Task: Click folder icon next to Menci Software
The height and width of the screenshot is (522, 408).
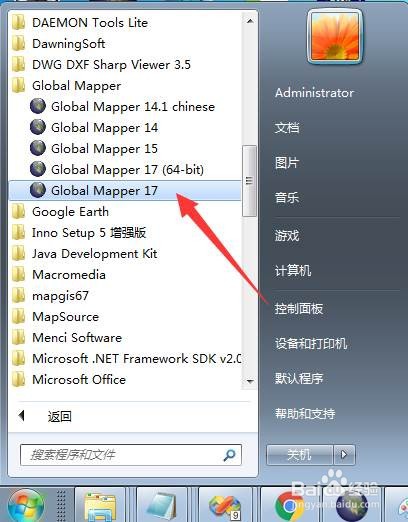Action: [19, 338]
